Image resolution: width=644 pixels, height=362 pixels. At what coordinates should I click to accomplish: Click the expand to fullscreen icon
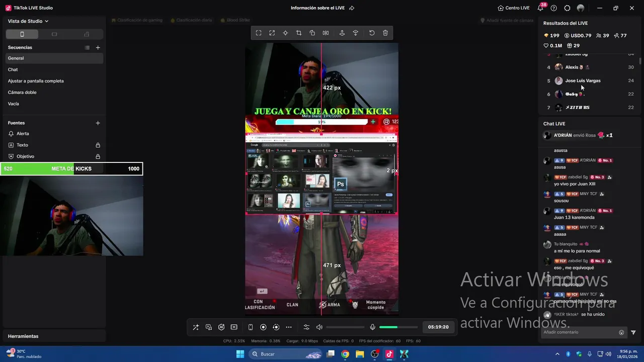tap(272, 33)
